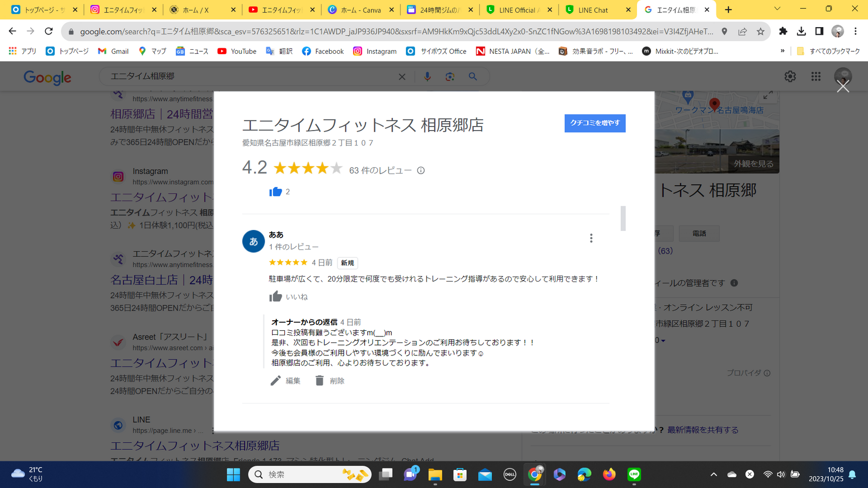Click the Google search input field
The height and width of the screenshot is (488, 868).
[251, 76]
